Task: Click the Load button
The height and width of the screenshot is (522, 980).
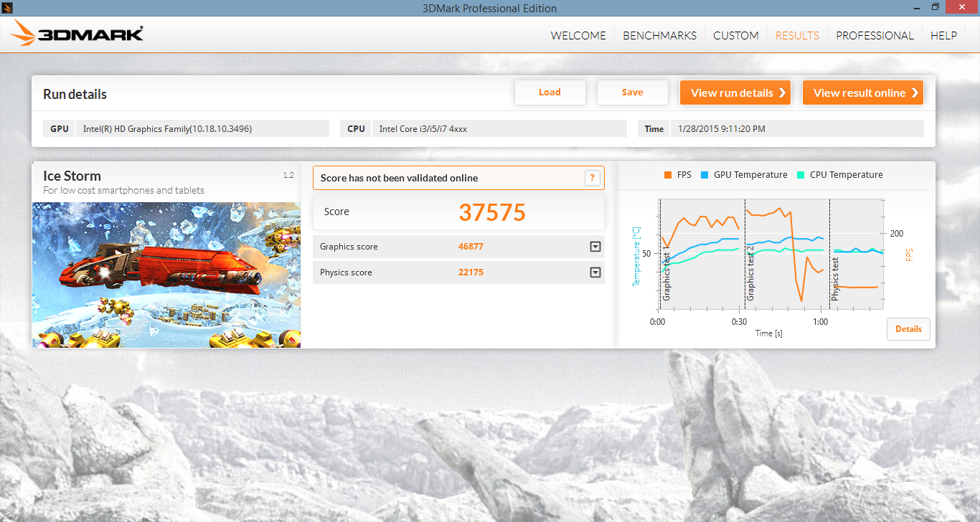Action: tap(550, 92)
